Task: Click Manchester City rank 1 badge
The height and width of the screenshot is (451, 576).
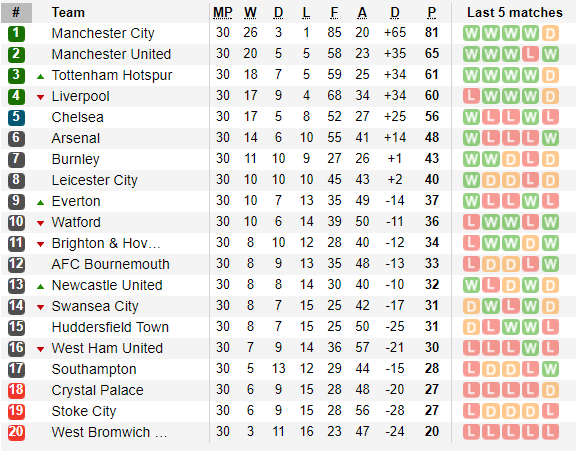Action: [16, 33]
